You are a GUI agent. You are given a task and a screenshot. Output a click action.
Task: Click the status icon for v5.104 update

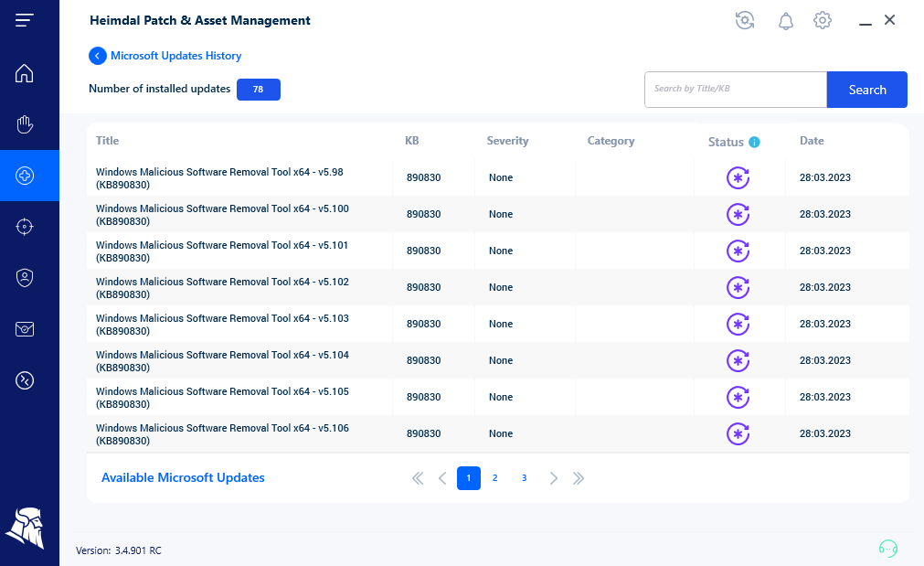click(x=738, y=361)
